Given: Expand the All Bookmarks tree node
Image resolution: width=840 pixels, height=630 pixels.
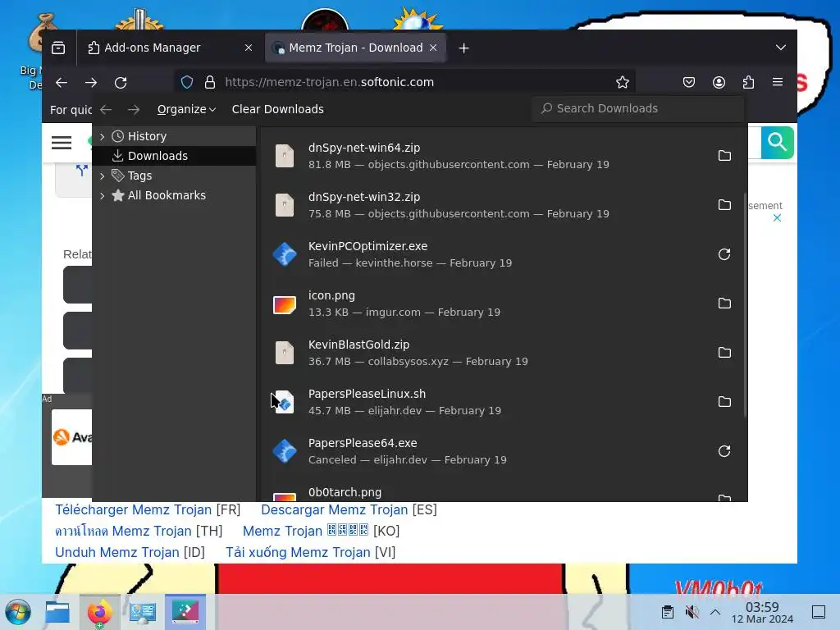Looking at the screenshot, I should (x=103, y=195).
